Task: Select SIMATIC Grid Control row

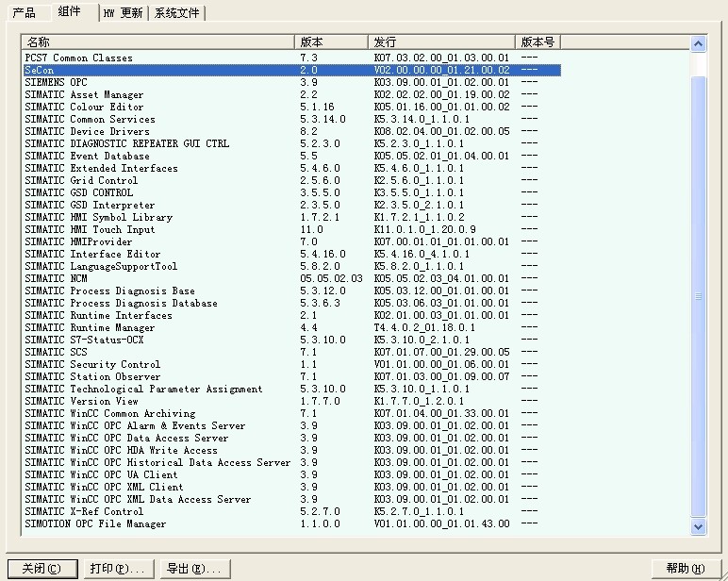Action: click(292, 180)
